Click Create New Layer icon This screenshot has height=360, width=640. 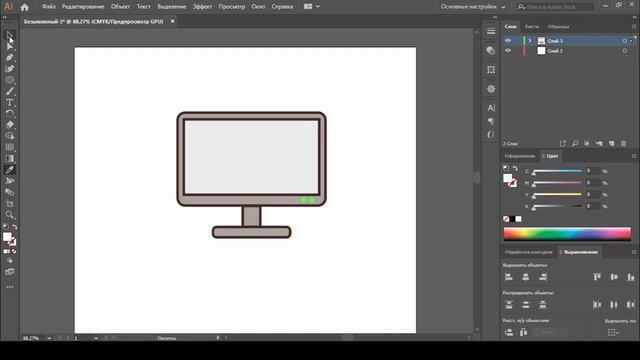(611, 144)
